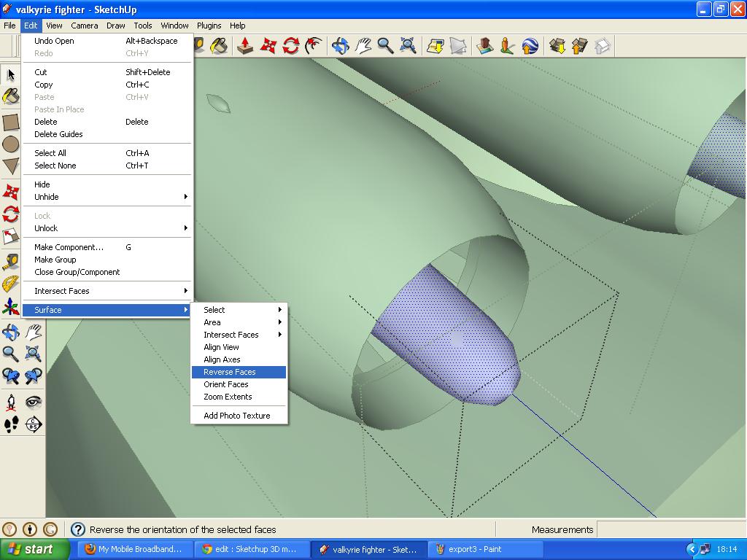Choose the Rectangle drawing tool
Viewport: 747px width, 560px height.
tap(10, 122)
